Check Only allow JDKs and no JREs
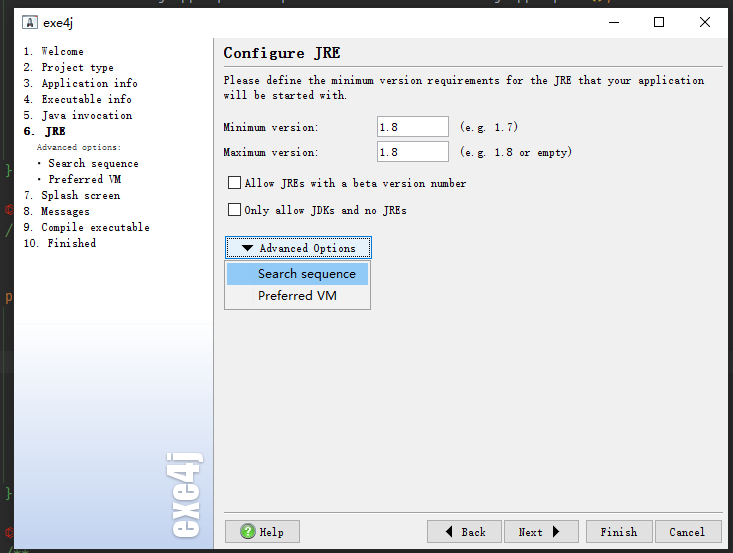 tap(235, 210)
